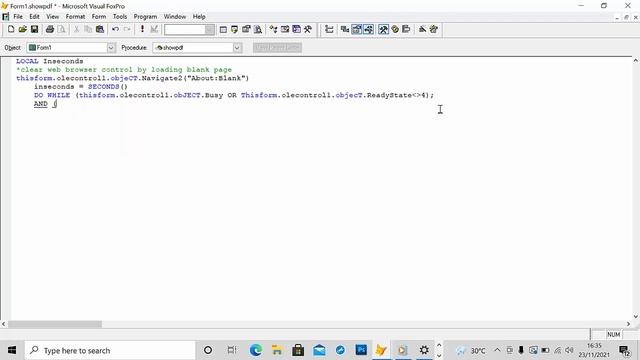Save the form using the diskette icon
The height and width of the screenshot is (360, 640).
[34, 29]
